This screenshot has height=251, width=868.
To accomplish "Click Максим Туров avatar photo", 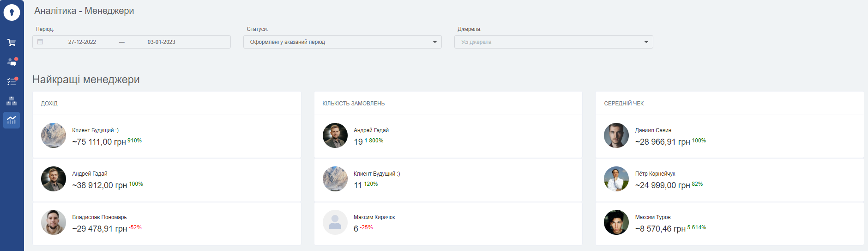I will pos(616,222).
